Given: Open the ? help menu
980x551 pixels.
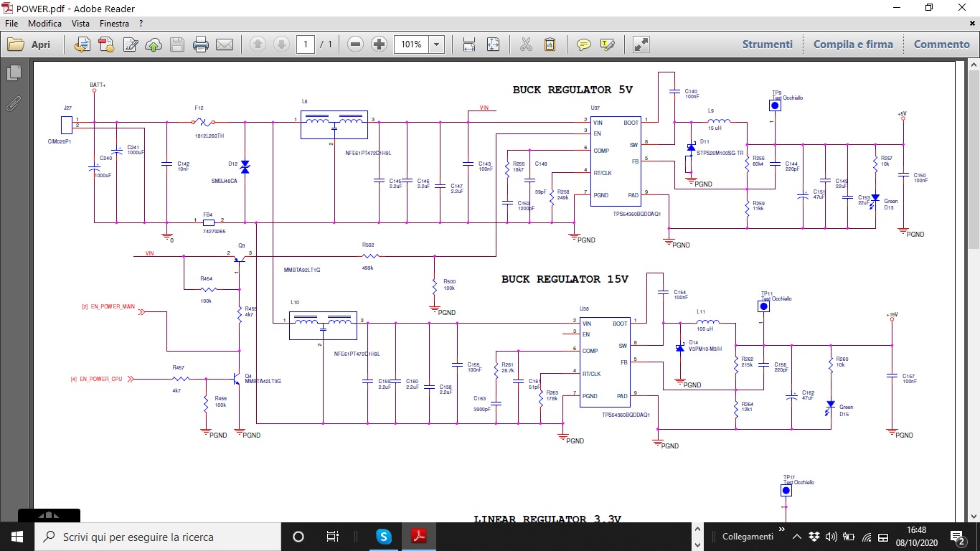Looking at the screenshot, I should pyautogui.click(x=141, y=24).
